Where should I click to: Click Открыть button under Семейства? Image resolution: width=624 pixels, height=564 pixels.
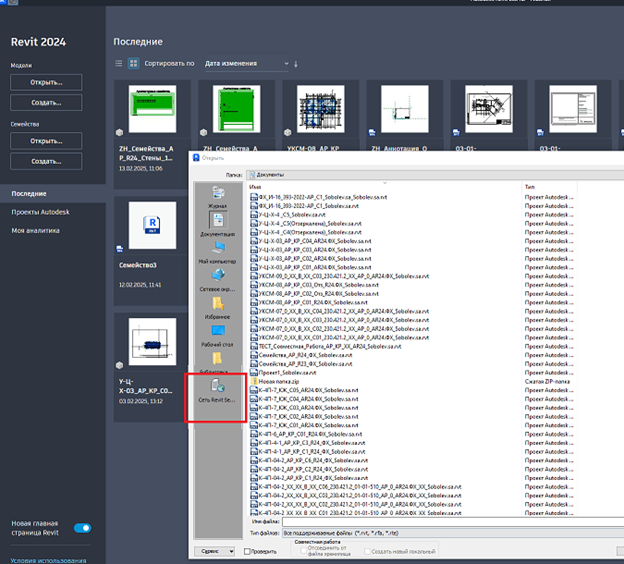coord(46,141)
